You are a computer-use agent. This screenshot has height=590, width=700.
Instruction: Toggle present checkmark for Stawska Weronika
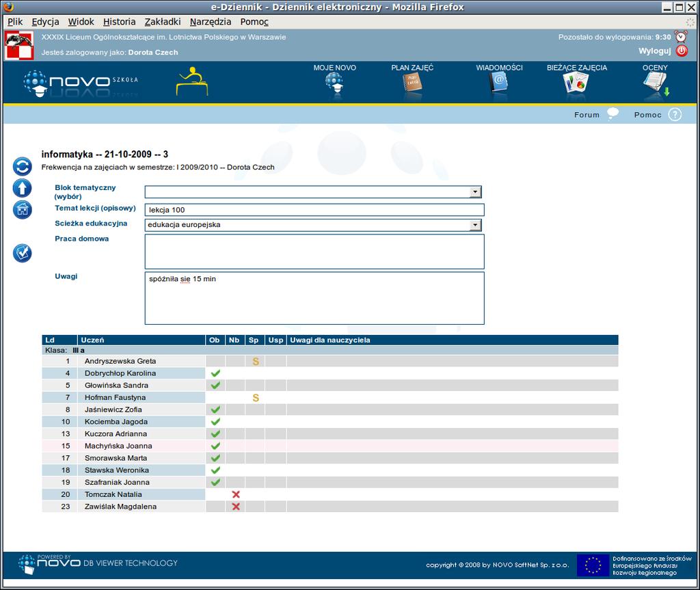point(215,470)
